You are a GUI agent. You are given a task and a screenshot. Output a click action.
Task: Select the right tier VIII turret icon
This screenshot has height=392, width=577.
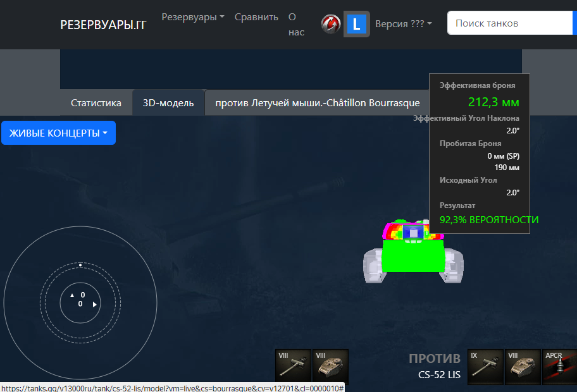523,367
